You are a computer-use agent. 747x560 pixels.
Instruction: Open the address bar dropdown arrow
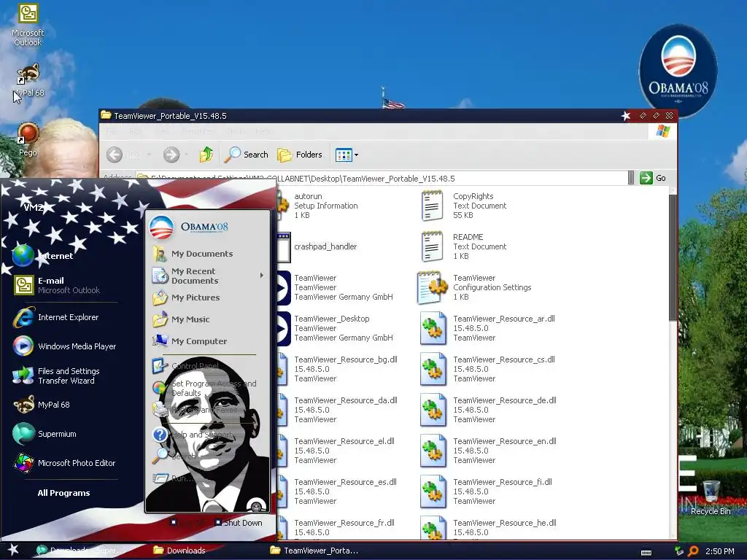click(x=631, y=178)
